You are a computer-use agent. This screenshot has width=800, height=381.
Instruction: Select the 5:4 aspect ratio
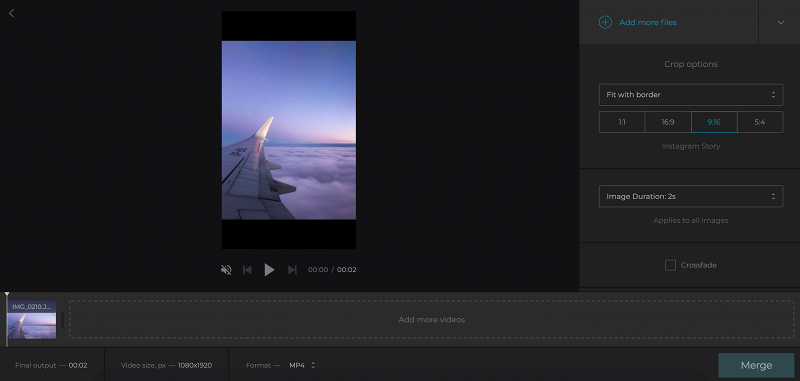point(760,122)
